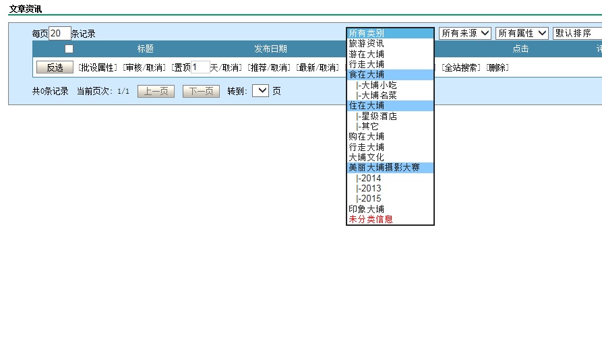Select the 2014 contest subcategory
This screenshot has height=364, width=602.
(x=370, y=178)
